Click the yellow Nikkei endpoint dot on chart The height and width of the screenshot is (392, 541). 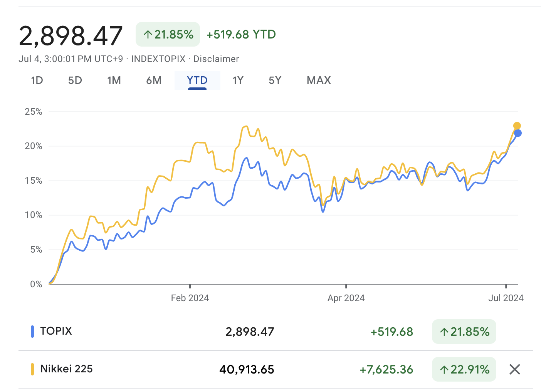click(517, 126)
